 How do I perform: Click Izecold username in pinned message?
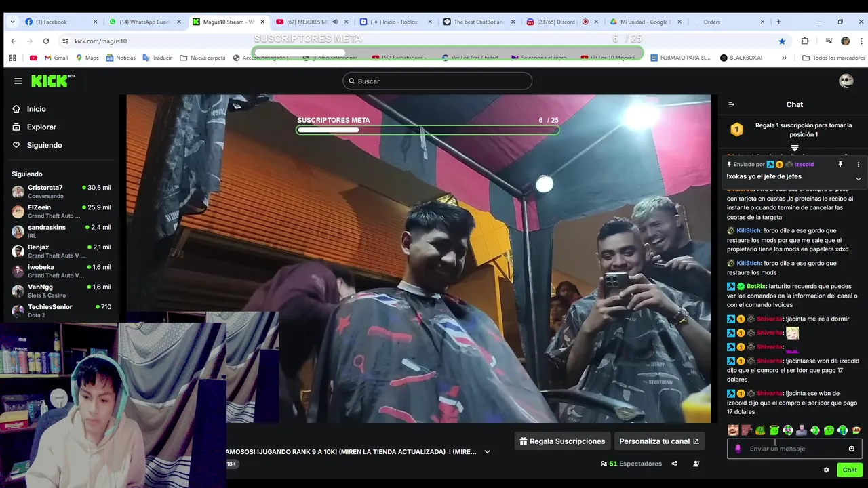tap(804, 165)
